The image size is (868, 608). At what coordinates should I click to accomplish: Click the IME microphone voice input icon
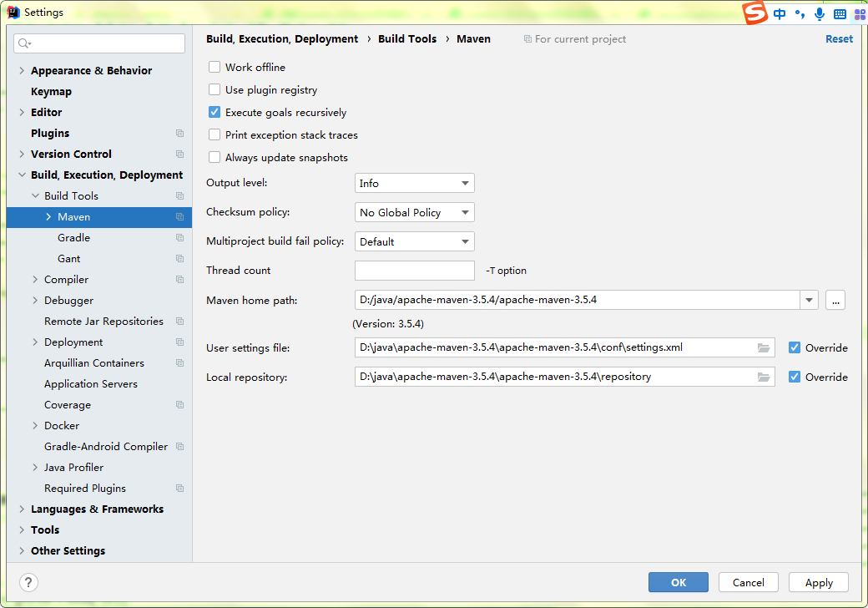click(x=820, y=14)
